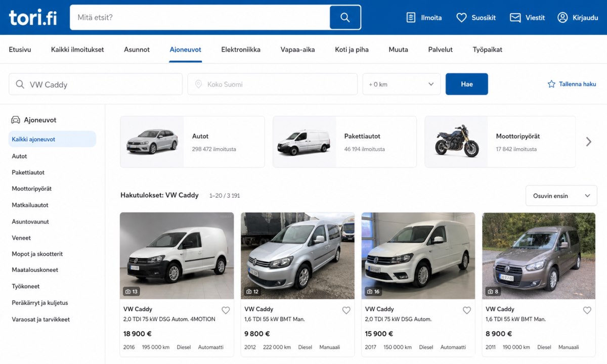The width and height of the screenshot is (607, 364).
Task: Click the next arrow in the category carousel
Action: point(588,142)
